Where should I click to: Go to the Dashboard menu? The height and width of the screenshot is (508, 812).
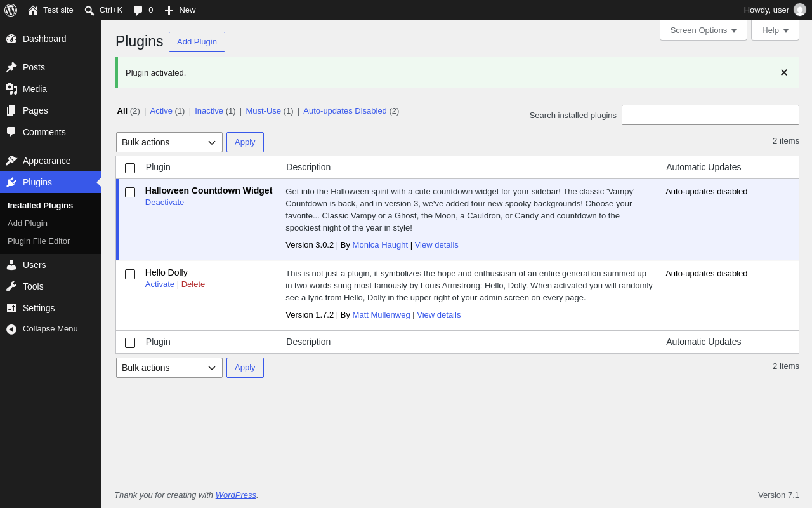(51, 39)
